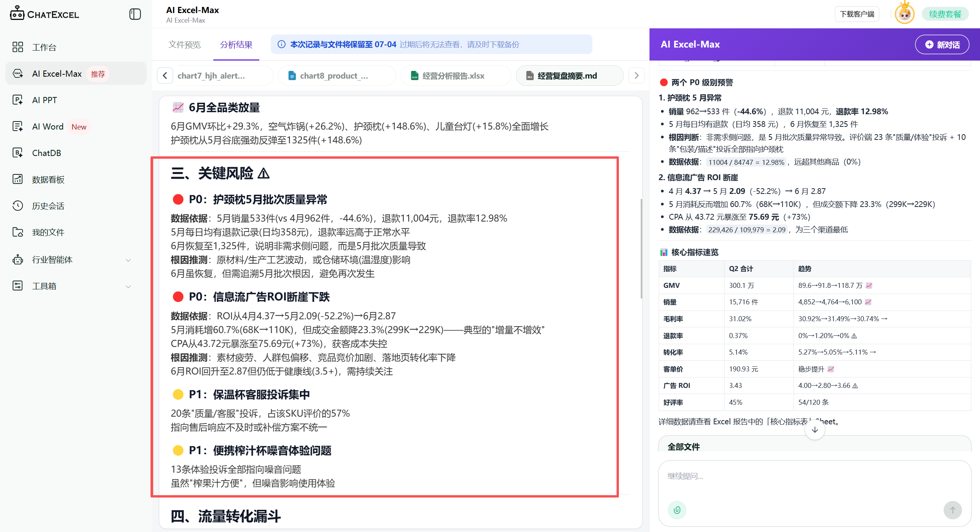
Task: Show next file tabs with right arrow
Action: pos(636,76)
